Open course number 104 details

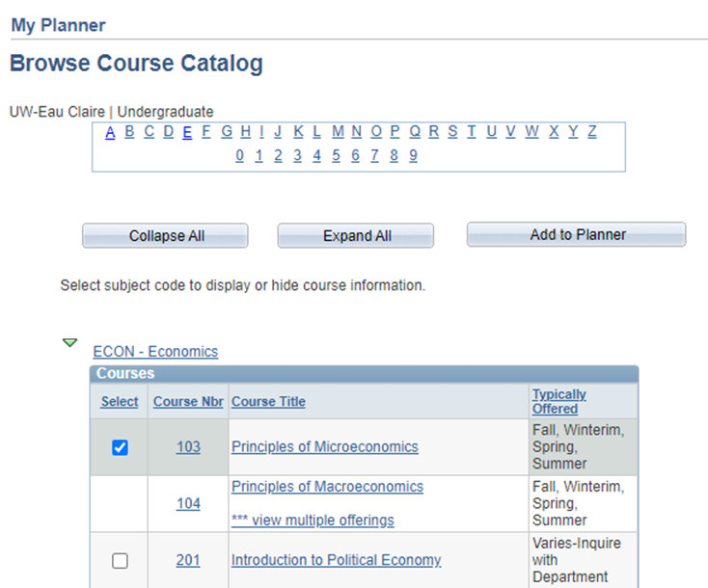point(188,504)
